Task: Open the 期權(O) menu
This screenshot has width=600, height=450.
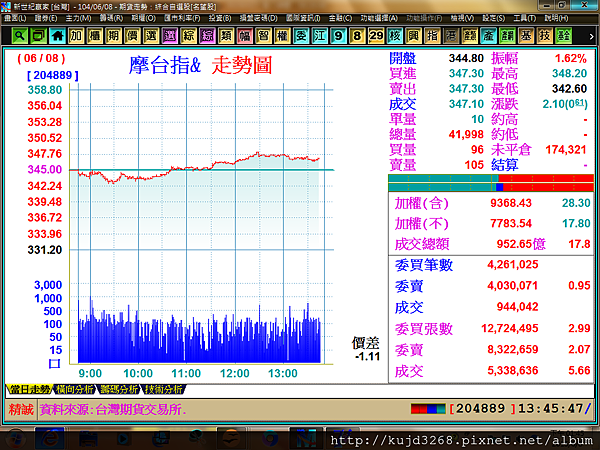Action: pyautogui.click(x=143, y=18)
